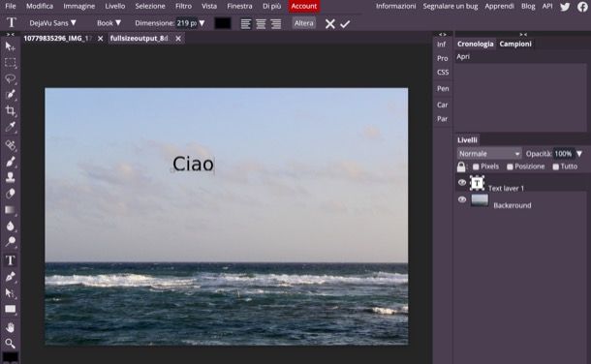Select the Hand tool
This screenshot has height=364, width=591.
pos(11,327)
